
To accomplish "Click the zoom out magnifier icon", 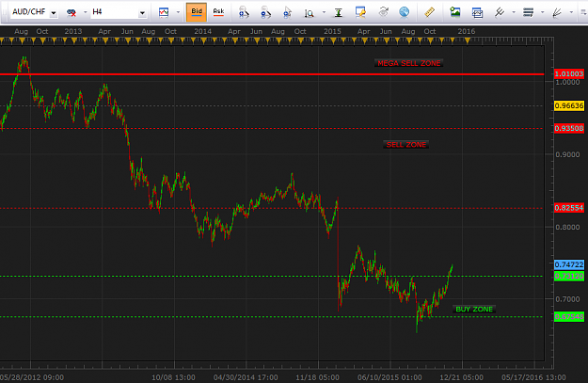I will (265, 12).
